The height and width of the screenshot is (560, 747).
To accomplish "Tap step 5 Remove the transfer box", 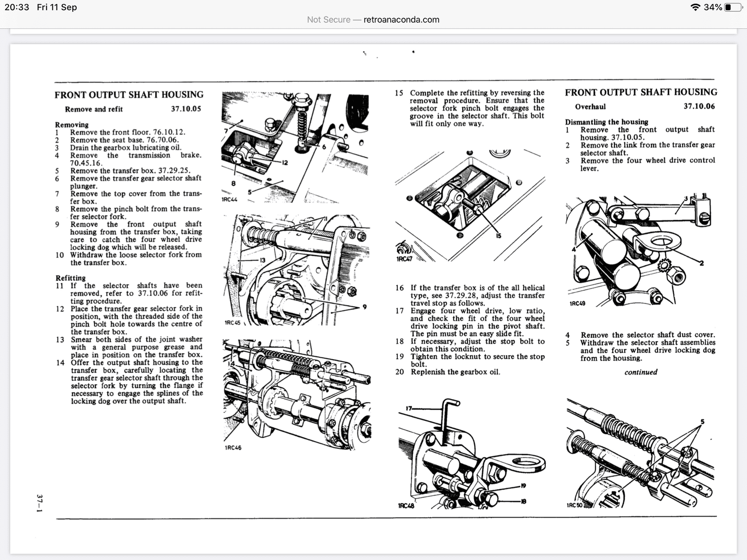I will tap(123, 170).
